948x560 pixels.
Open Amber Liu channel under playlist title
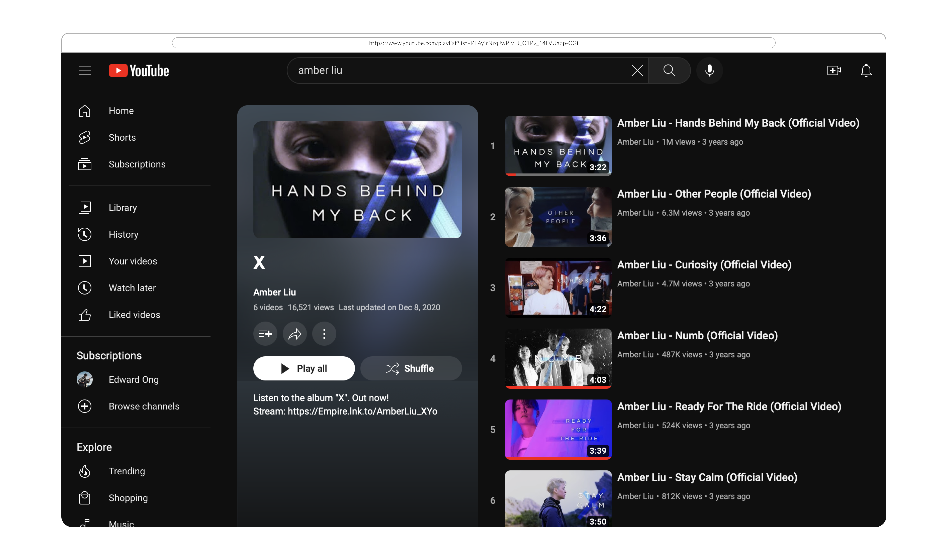pyautogui.click(x=274, y=292)
